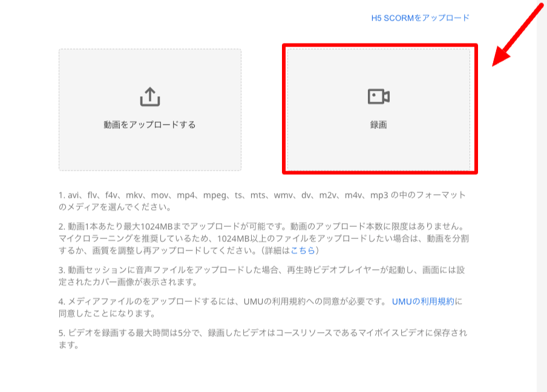This screenshot has height=392, width=547.
Task: Open the H5 SCORMをアップロード link
Action: pos(421,18)
